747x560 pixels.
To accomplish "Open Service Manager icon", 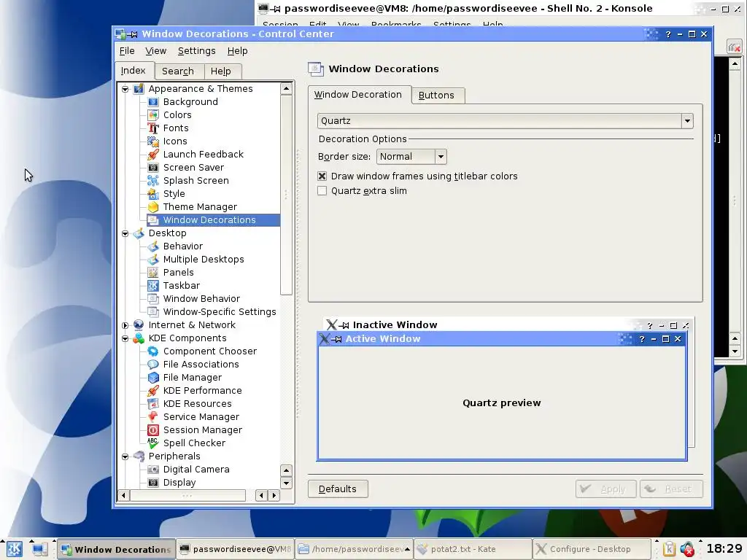I will coord(153,416).
